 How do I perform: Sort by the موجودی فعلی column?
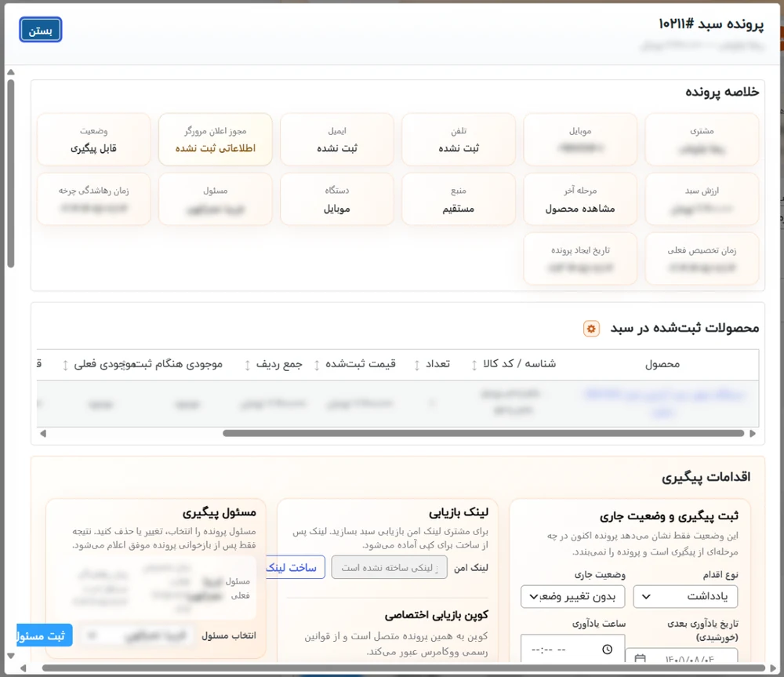pyautogui.click(x=65, y=365)
